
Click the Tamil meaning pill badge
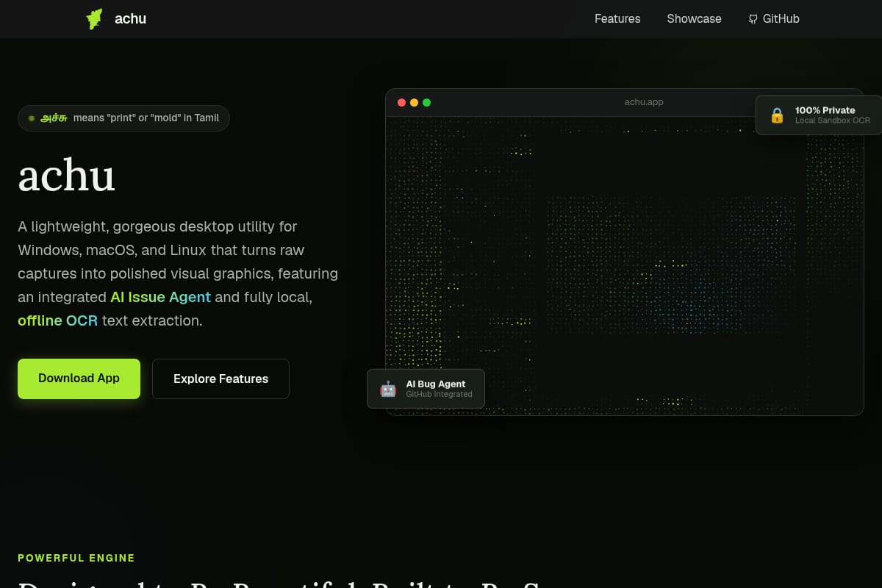coord(123,118)
